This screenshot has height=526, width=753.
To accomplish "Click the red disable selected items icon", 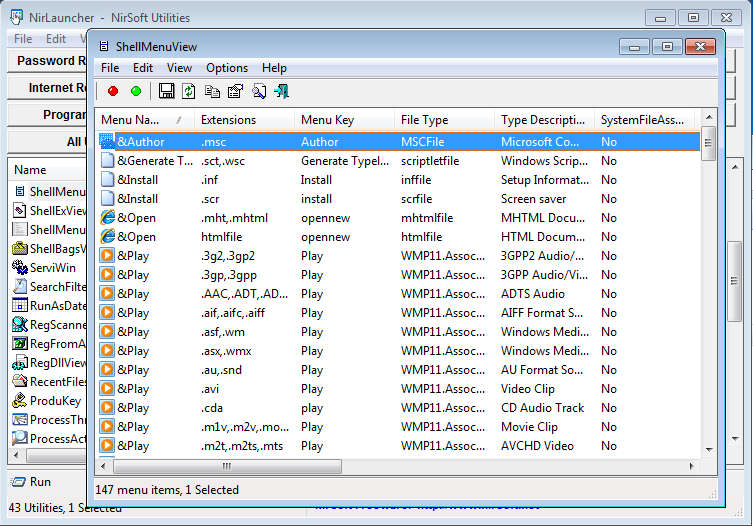I will click(x=113, y=92).
